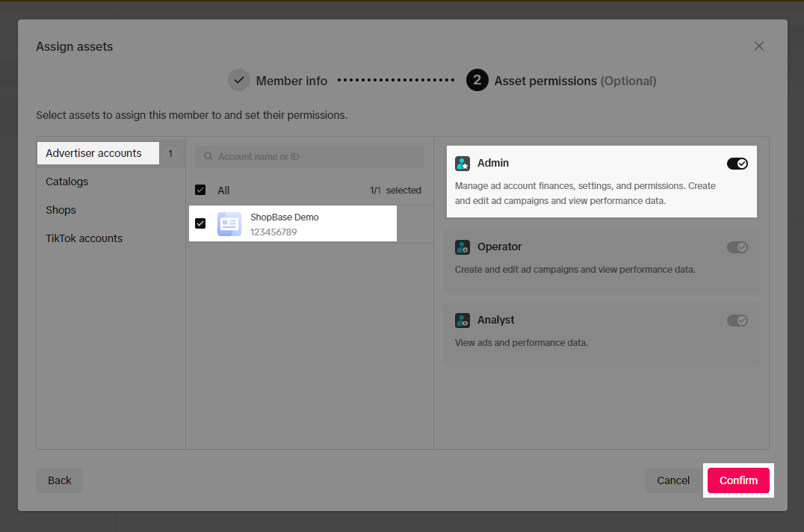Uncheck the ShopBase Demo checkbox
This screenshot has width=804, height=532.
click(x=200, y=223)
